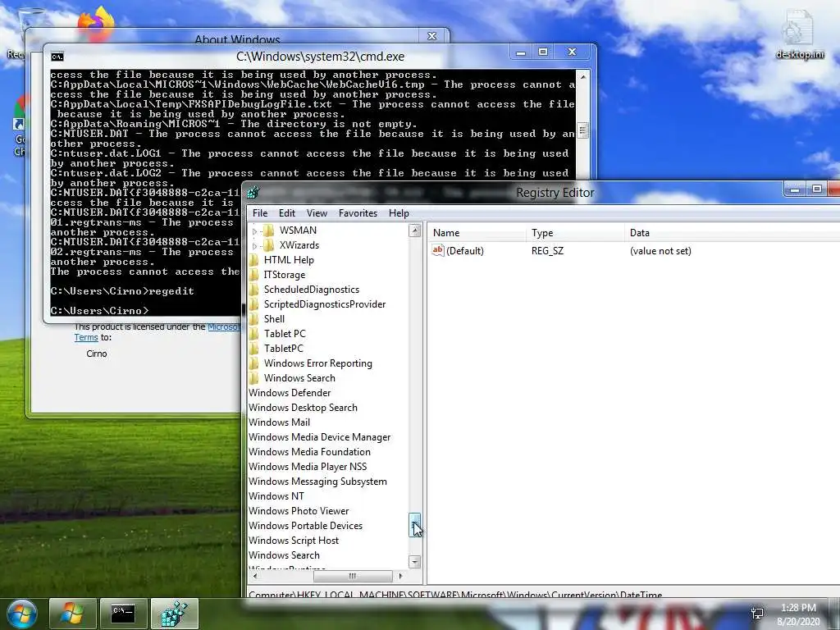Select the Windows Defender key
This screenshot has width=840, height=630.
[x=290, y=393]
